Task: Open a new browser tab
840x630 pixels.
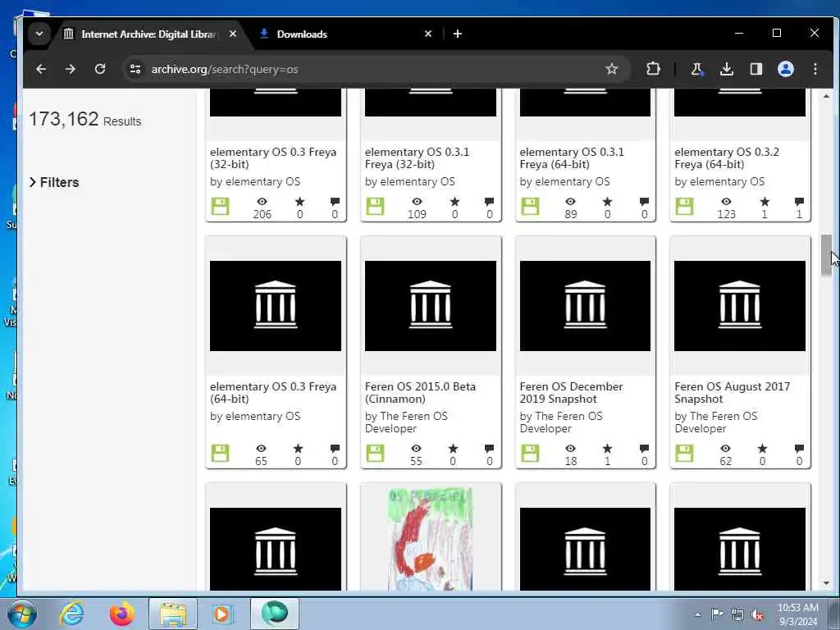Action: click(x=458, y=34)
